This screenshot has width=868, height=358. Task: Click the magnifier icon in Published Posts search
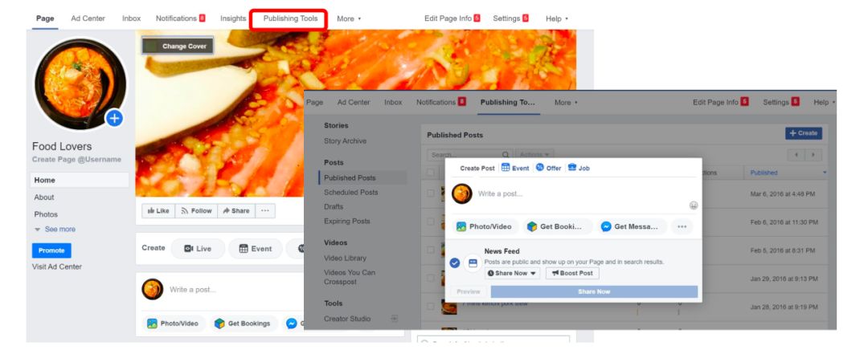[x=506, y=155]
